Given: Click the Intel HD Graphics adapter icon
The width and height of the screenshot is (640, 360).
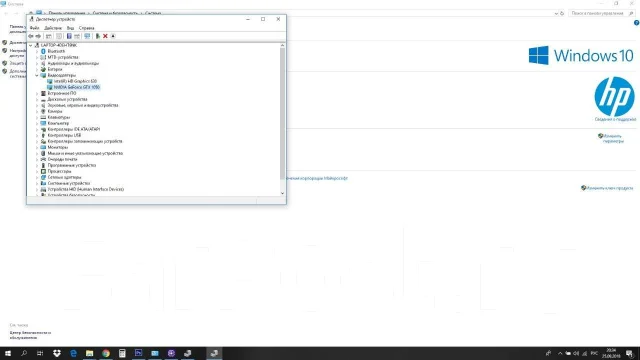Looking at the screenshot, I should point(50,81).
